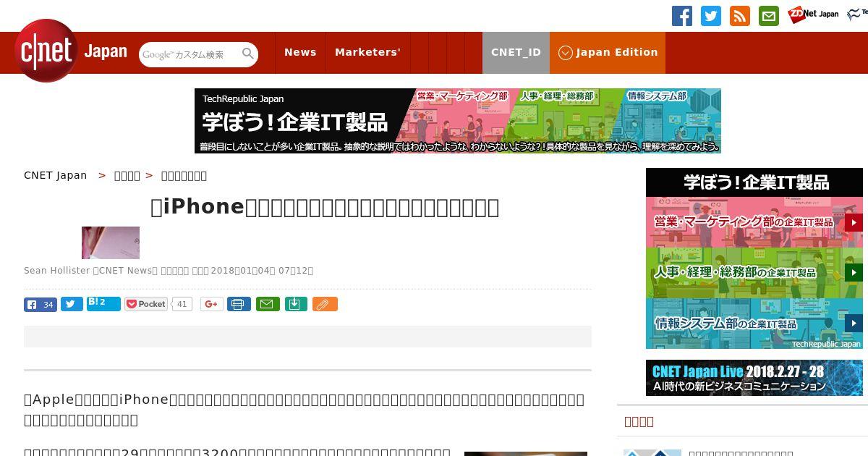Go to CNET Japan home logo
The height and width of the screenshot is (456, 868).
tap(71, 51)
